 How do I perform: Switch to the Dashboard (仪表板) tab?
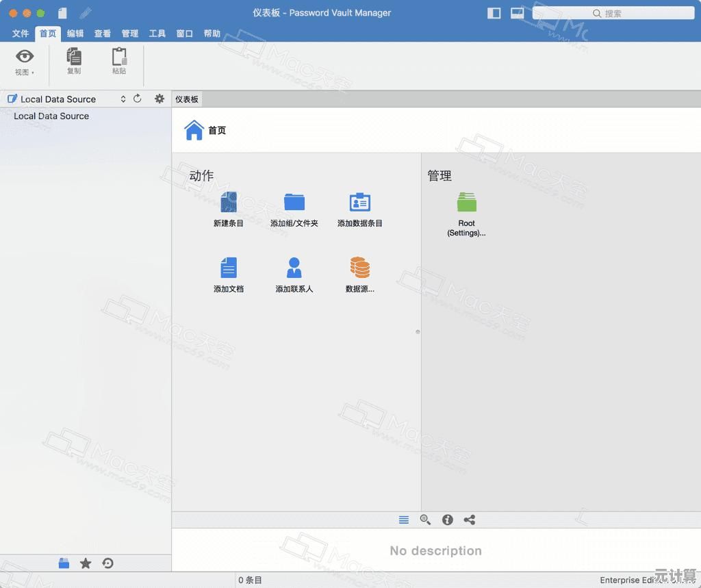[187, 99]
